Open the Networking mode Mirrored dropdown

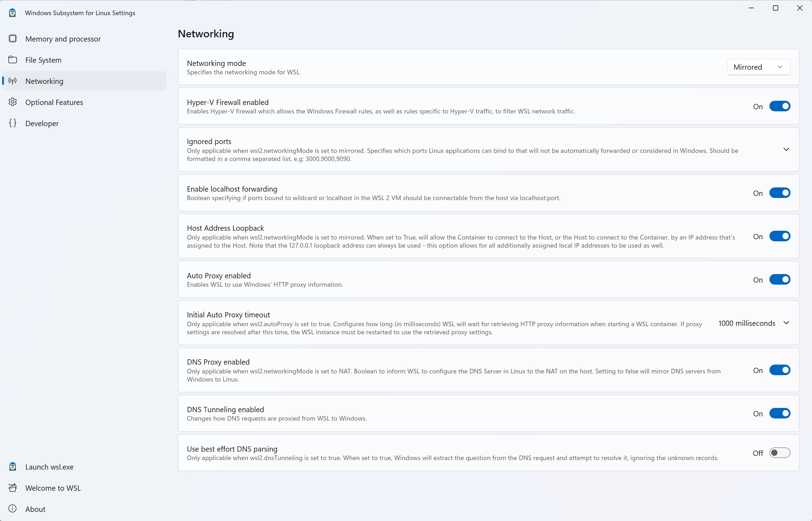[759, 67]
